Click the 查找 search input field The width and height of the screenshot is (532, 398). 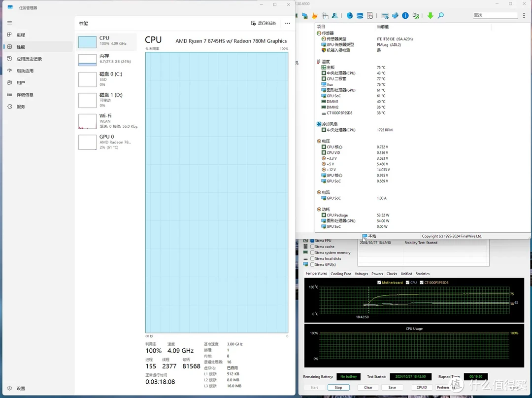[495, 15]
